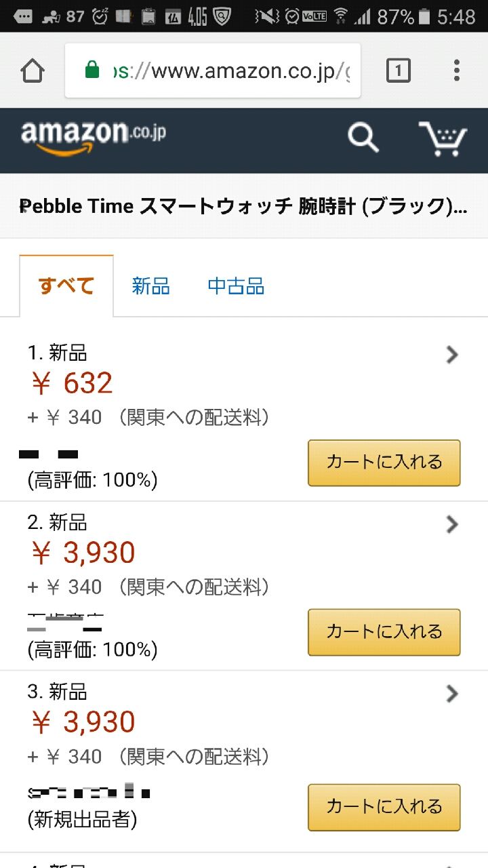Viewport: 488px width, 868px height.
Task: Select the すべて tab
Action: coord(66,286)
